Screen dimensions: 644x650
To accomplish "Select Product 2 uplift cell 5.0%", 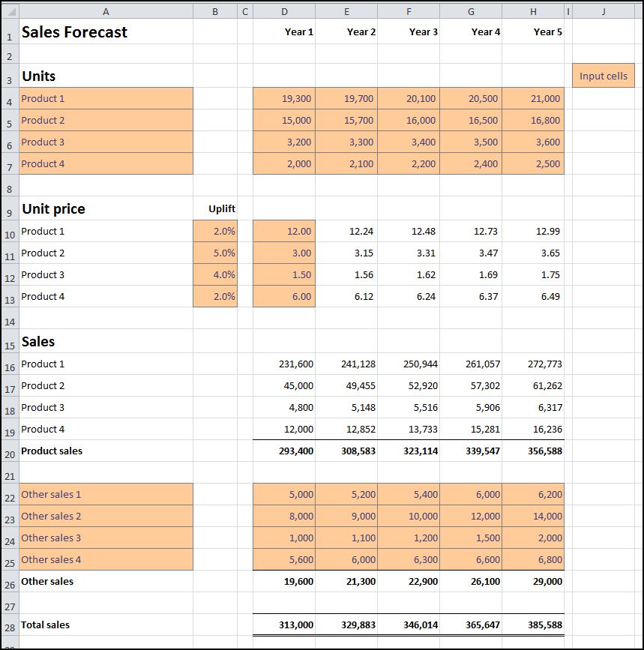I will [215, 253].
